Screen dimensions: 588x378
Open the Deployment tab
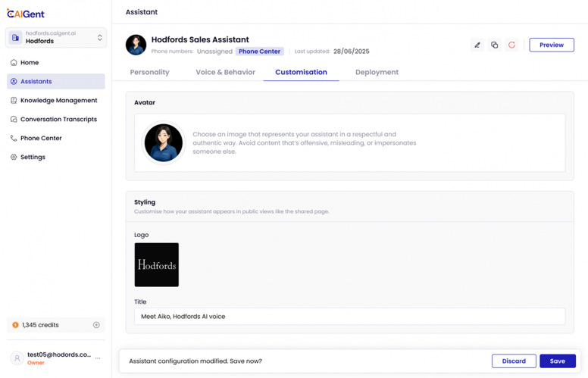point(377,72)
